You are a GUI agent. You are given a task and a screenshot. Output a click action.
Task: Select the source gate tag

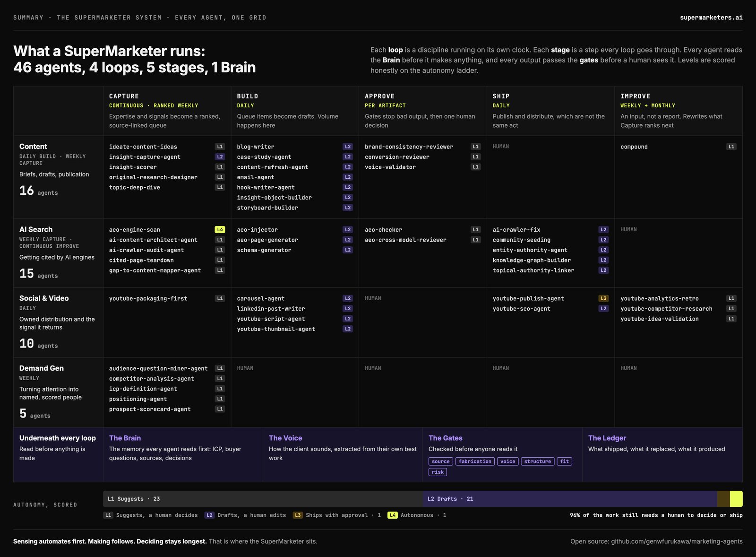[441, 461]
